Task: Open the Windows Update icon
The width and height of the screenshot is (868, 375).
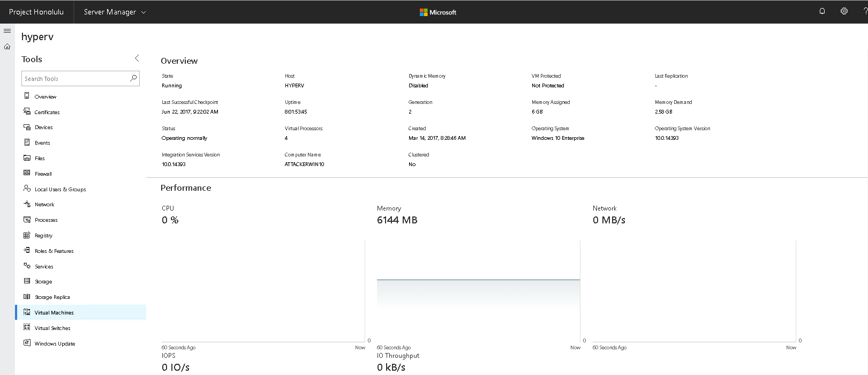Action: pyautogui.click(x=27, y=343)
